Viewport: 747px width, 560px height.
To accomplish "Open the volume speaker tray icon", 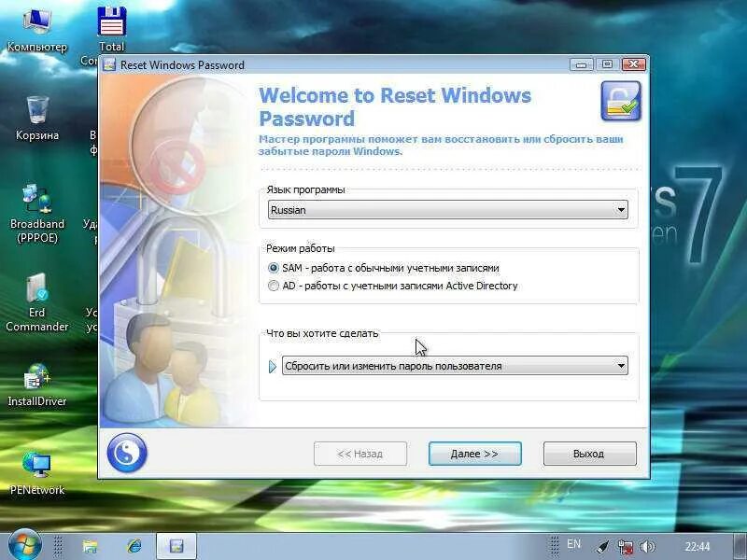I will click(647, 547).
